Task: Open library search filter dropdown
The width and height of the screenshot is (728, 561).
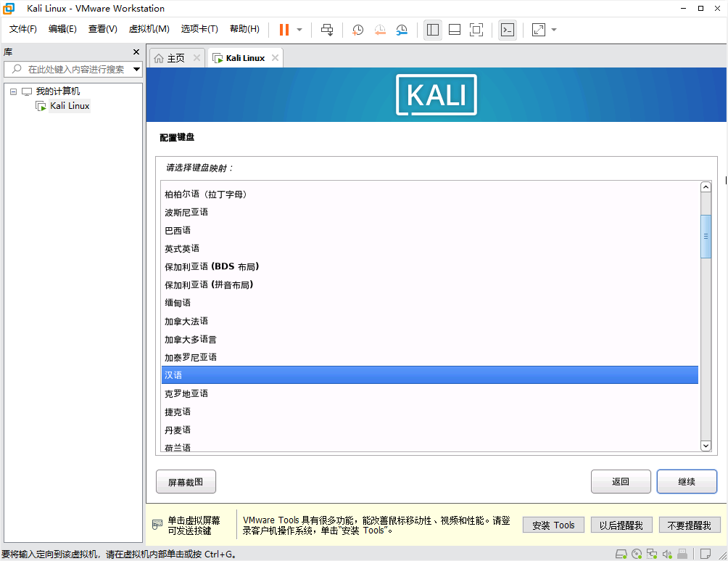Action: (136, 69)
